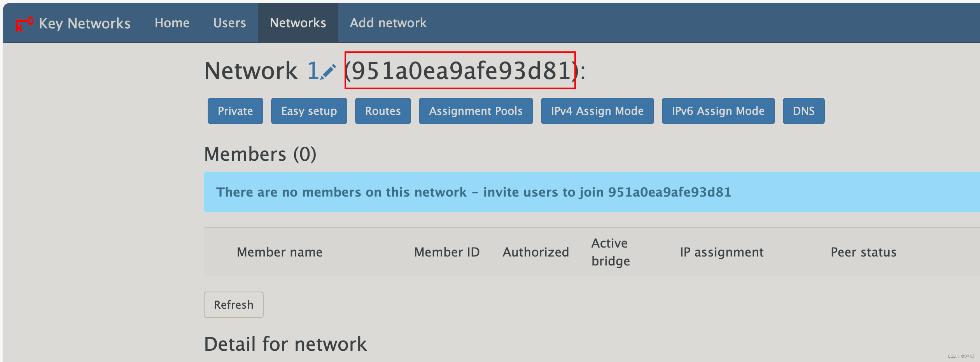Image resolution: width=980 pixels, height=362 pixels.
Task: Open the Routes settings
Action: click(383, 111)
